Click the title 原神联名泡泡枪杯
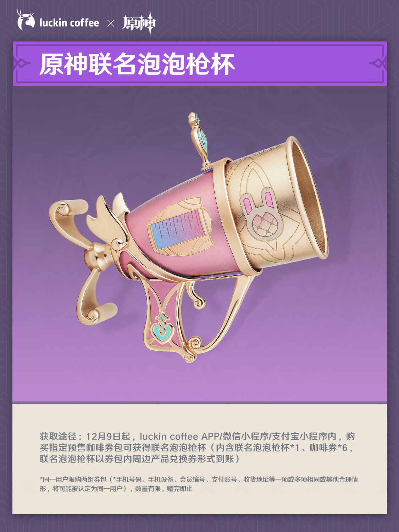399x532 pixels. click(x=137, y=64)
